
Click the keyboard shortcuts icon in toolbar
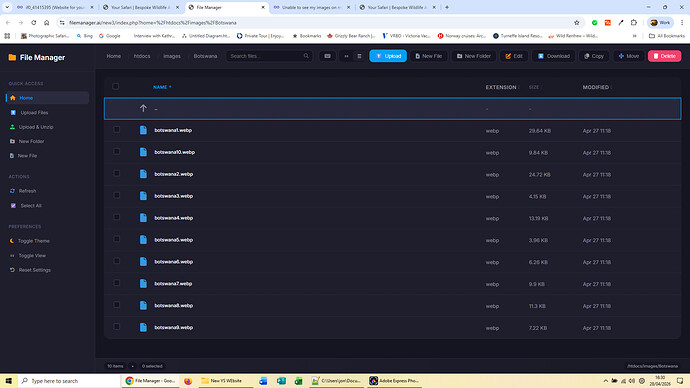click(327, 56)
